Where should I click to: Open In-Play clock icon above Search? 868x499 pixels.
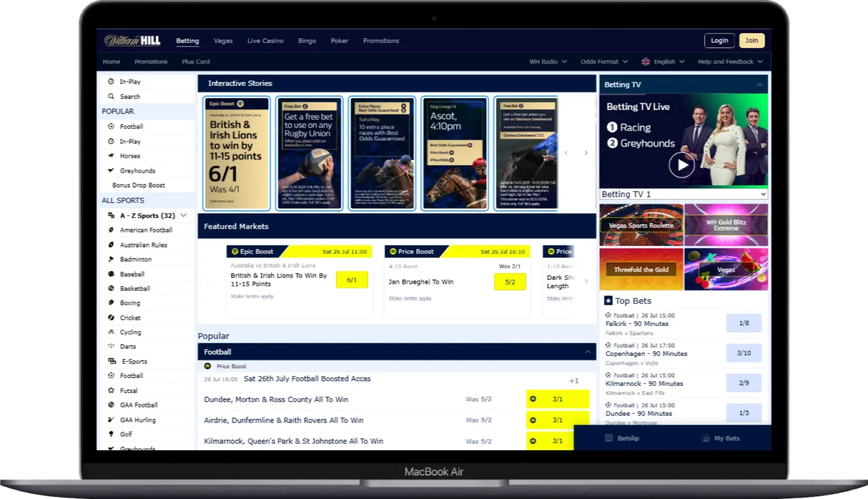coord(111,82)
